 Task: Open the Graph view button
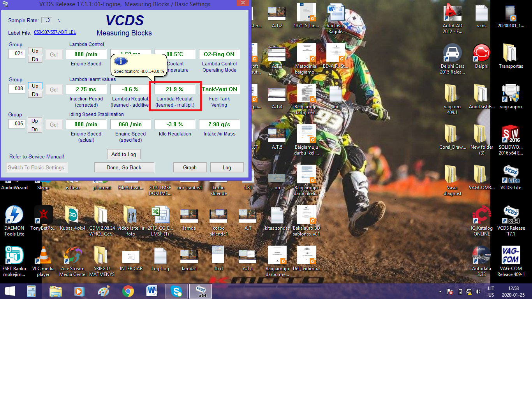point(190,167)
